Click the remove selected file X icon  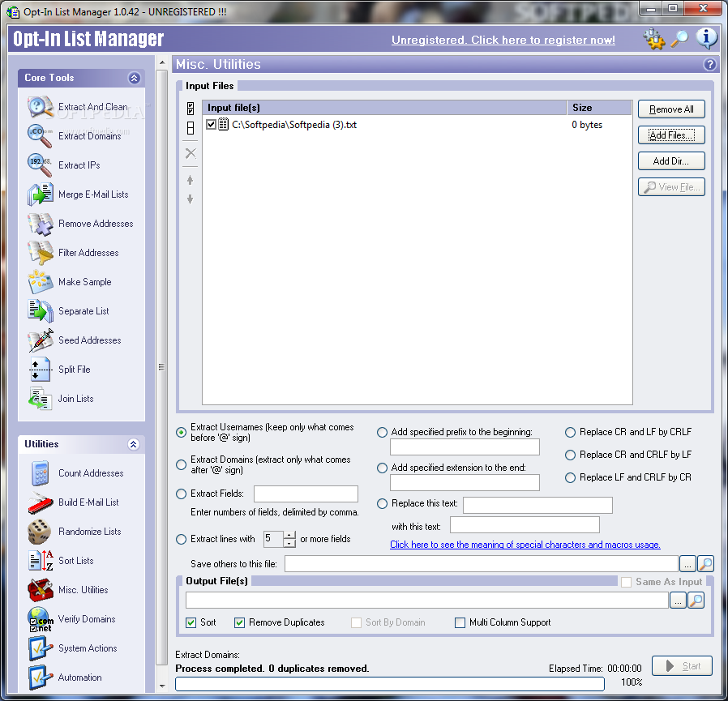coord(191,153)
